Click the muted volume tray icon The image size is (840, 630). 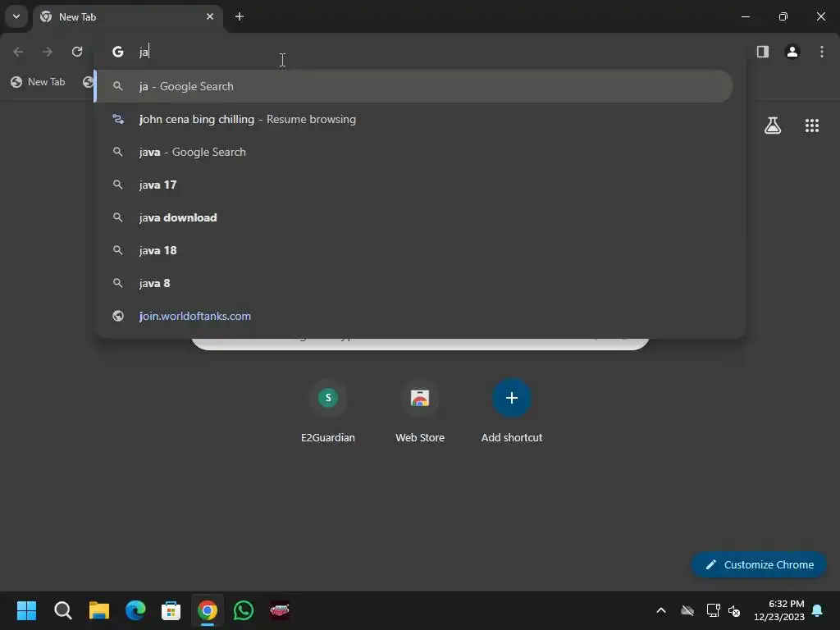point(734,610)
